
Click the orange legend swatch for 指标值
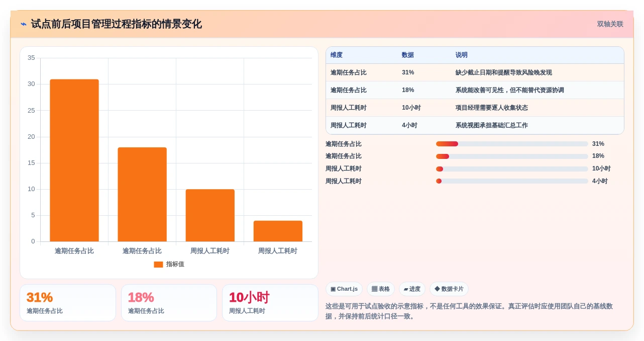pyautogui.click(x=158, y=265)
